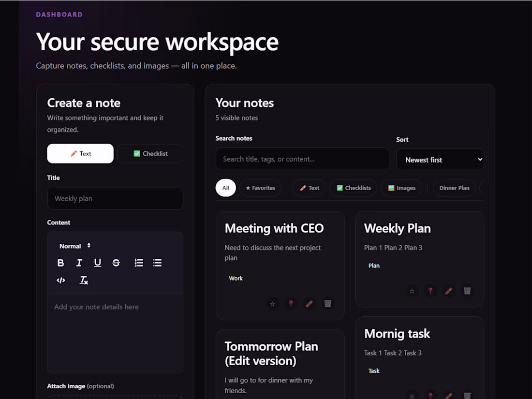Pin the Weekly Plan note
532x399 pixels.
[x=430, y=291]
